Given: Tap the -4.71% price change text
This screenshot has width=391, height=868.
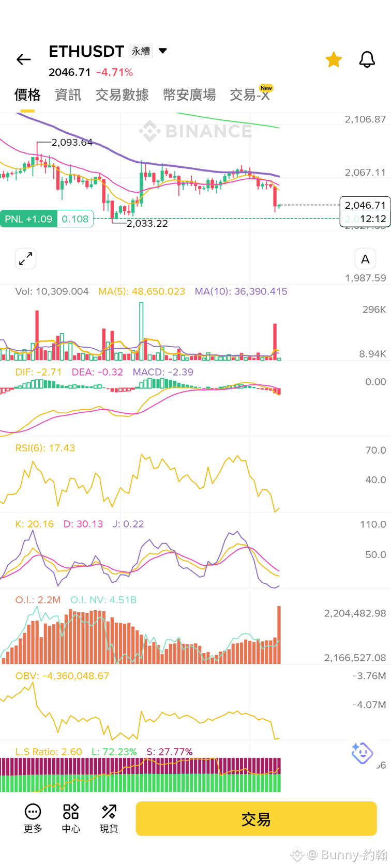Looking at the screenshot, I should coord(114,72).
